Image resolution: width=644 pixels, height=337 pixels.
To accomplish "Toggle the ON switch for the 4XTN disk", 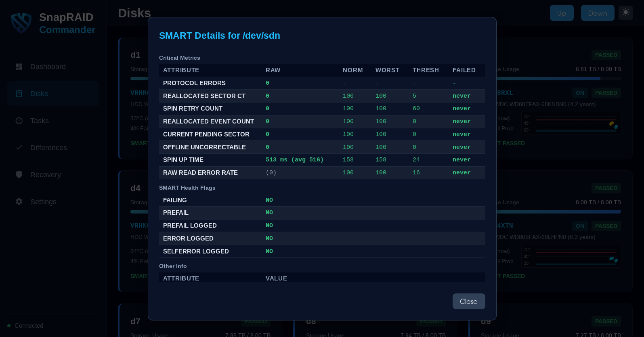I will 580,226.
